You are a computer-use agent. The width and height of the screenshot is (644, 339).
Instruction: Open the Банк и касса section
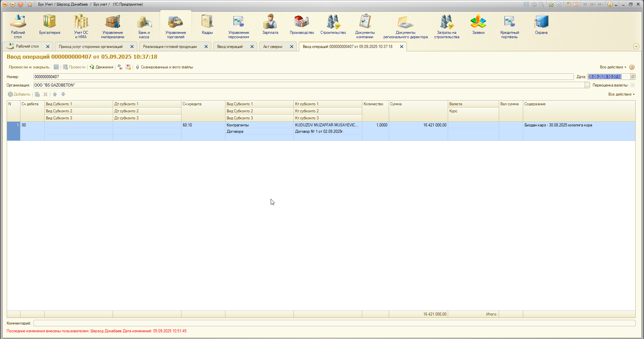(x=144, y=26)
